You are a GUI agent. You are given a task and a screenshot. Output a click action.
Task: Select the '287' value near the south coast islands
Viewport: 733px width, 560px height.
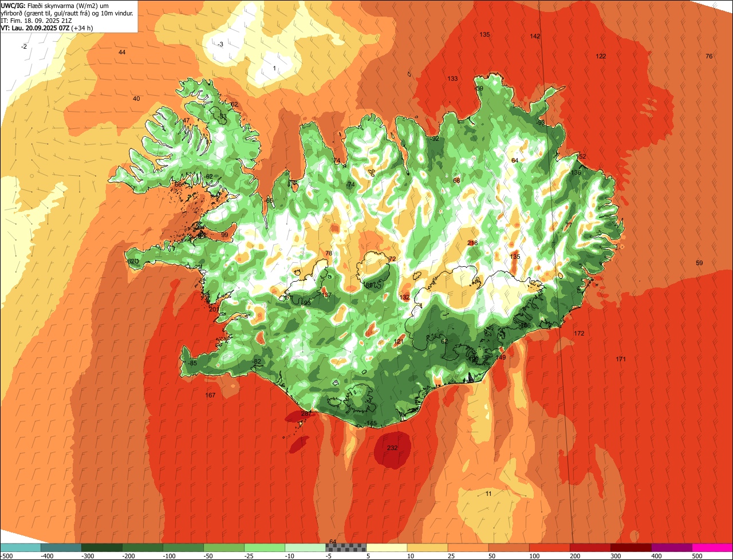(x=306, y=413)
